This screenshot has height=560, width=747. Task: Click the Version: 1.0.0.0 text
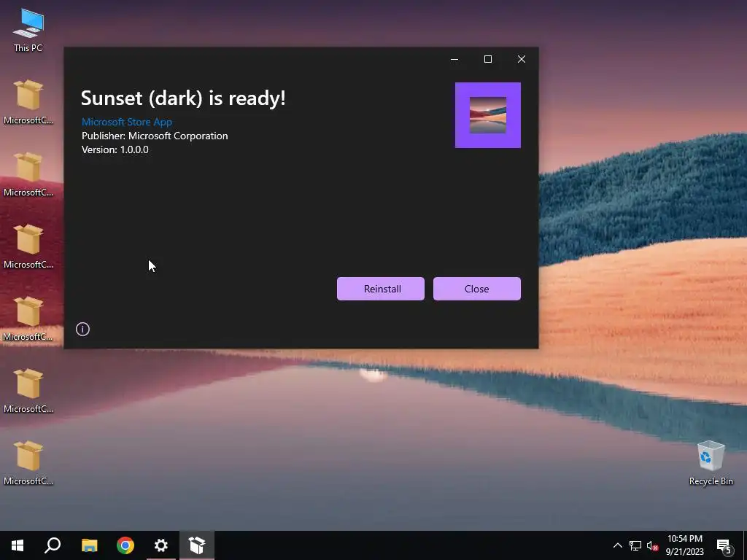coord(115,149)
